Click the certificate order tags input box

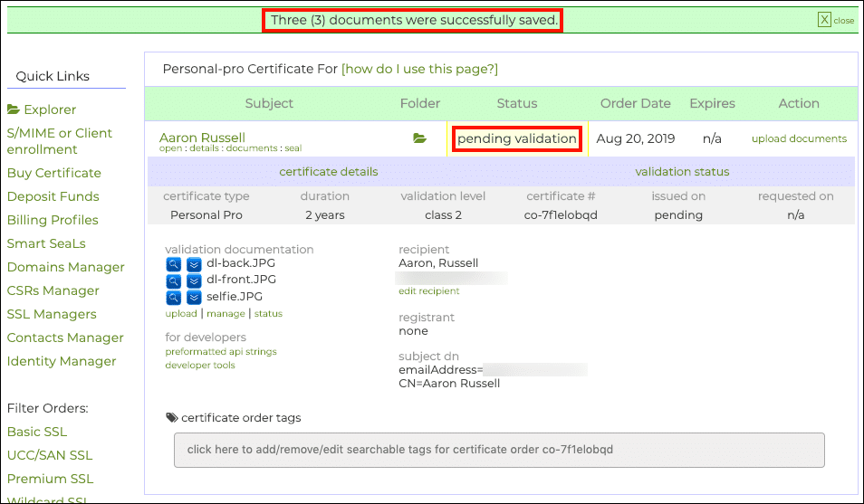(499, 450)
